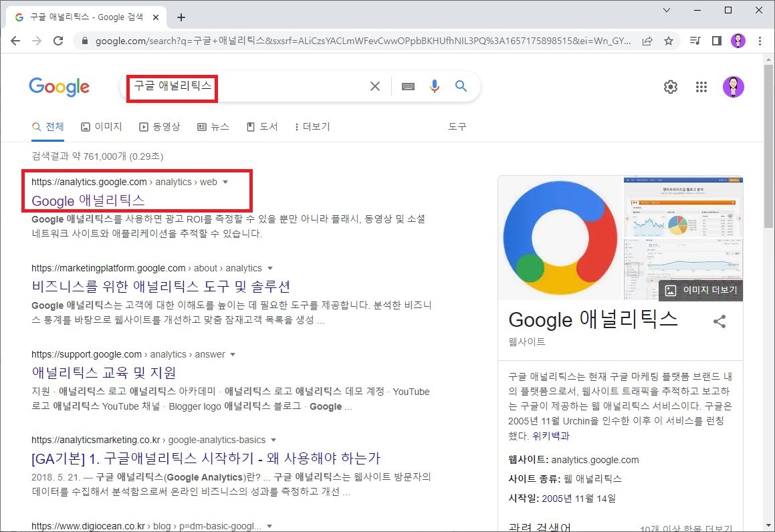The height and width of the screenshot is (532, 775).
Task: Click 이미지 더보기 button
Action: coord(701,291)
